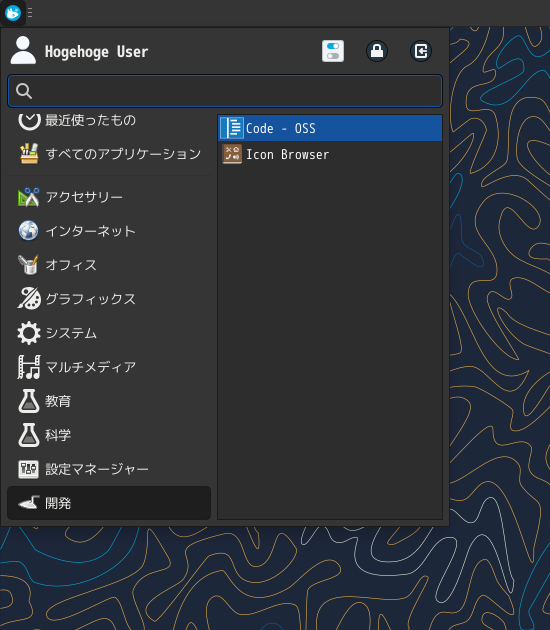Launch Icon Browser application
This screenshot has height=630, width=550.
pyautogui.click(x=330, y=154)
